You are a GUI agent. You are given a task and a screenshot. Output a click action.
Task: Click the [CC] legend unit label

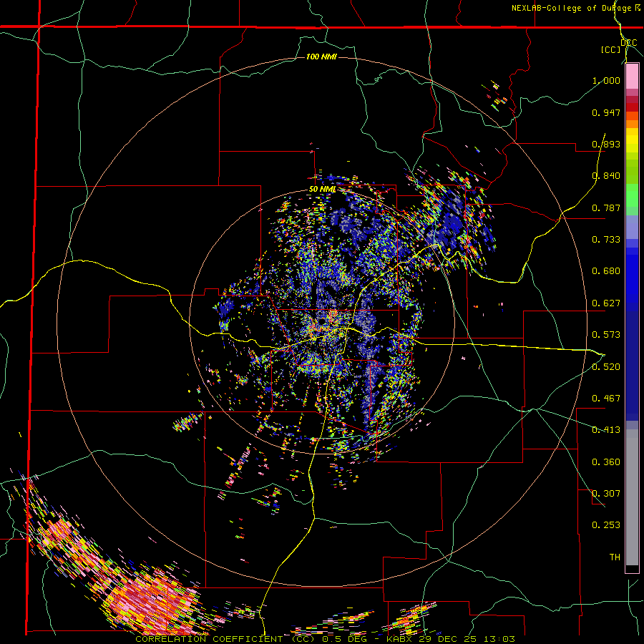(x=610, y=49)
